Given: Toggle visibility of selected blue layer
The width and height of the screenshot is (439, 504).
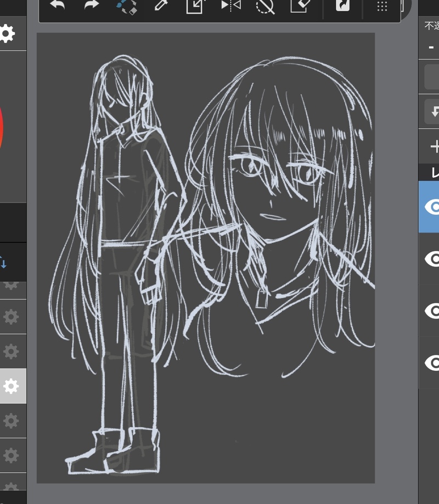Looking at the screenshot, I should [x=432, y=207].
